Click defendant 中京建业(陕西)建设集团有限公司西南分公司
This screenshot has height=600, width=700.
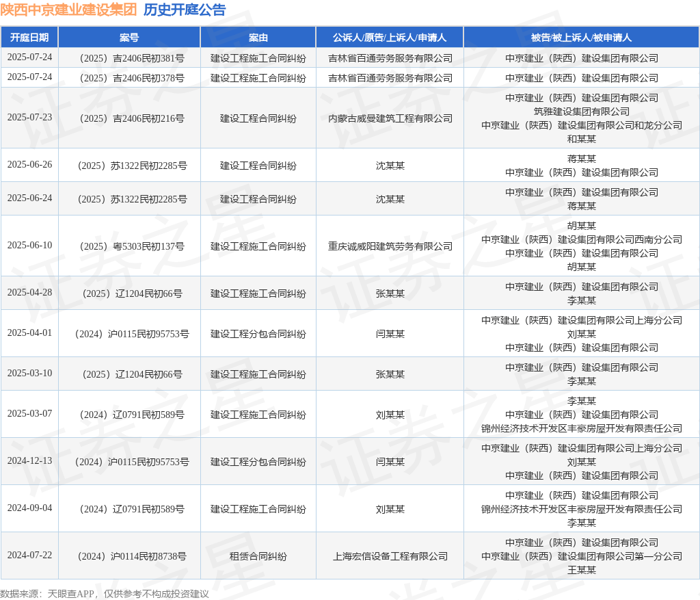tap(581, 240)
